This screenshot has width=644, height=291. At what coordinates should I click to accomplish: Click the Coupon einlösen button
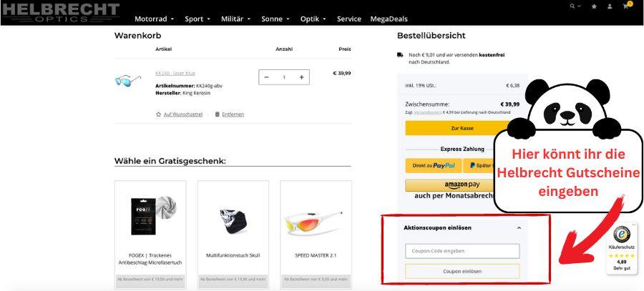(x=462, y=271)
